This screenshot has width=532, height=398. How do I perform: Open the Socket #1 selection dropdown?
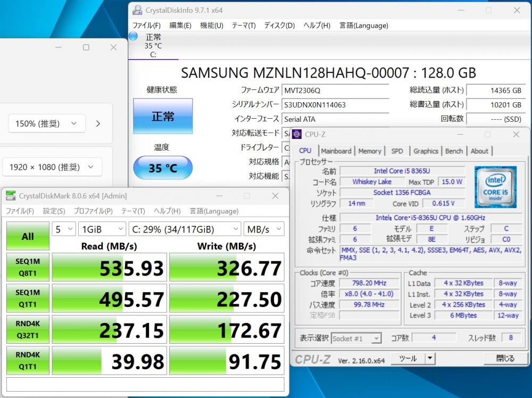click(x=356, y=338)
